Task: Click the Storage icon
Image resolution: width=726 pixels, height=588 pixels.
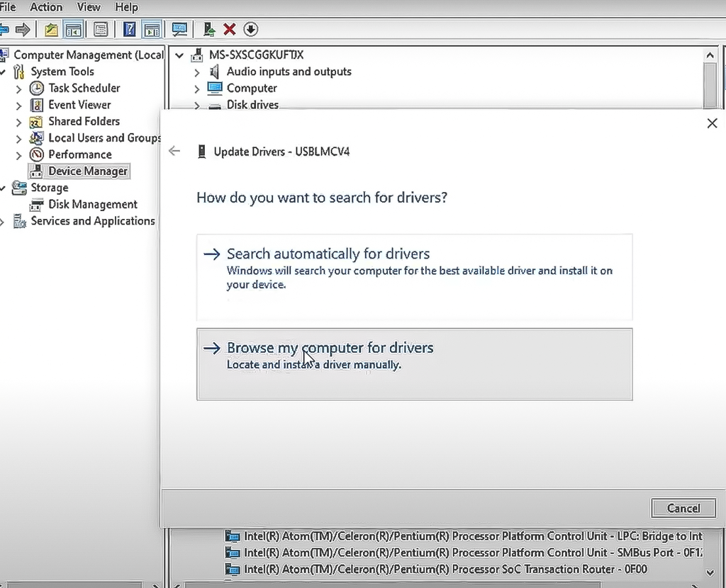Action: pyautogui.click(x=19, y=188)
